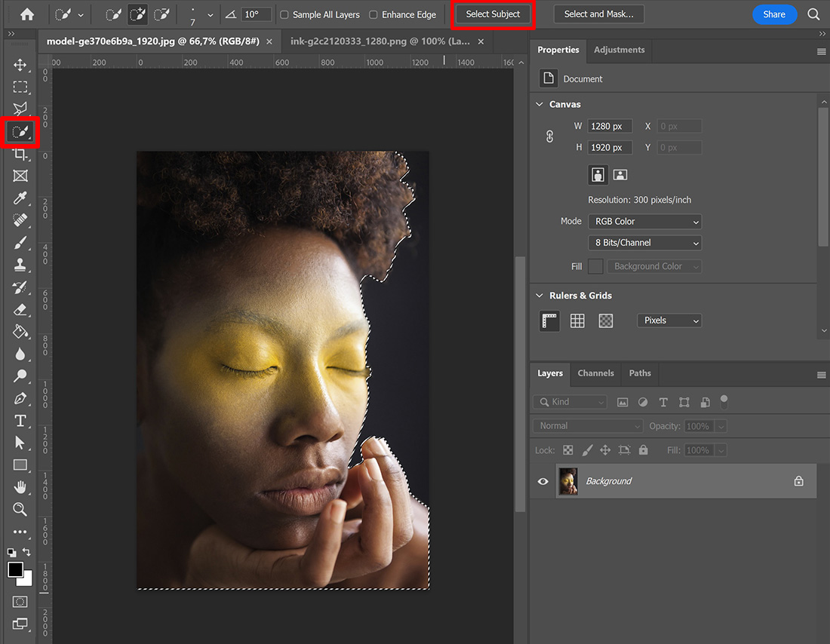Select the Rectangular Marquee tool
This screenshot has width=830, height=644.
[20, 87]
